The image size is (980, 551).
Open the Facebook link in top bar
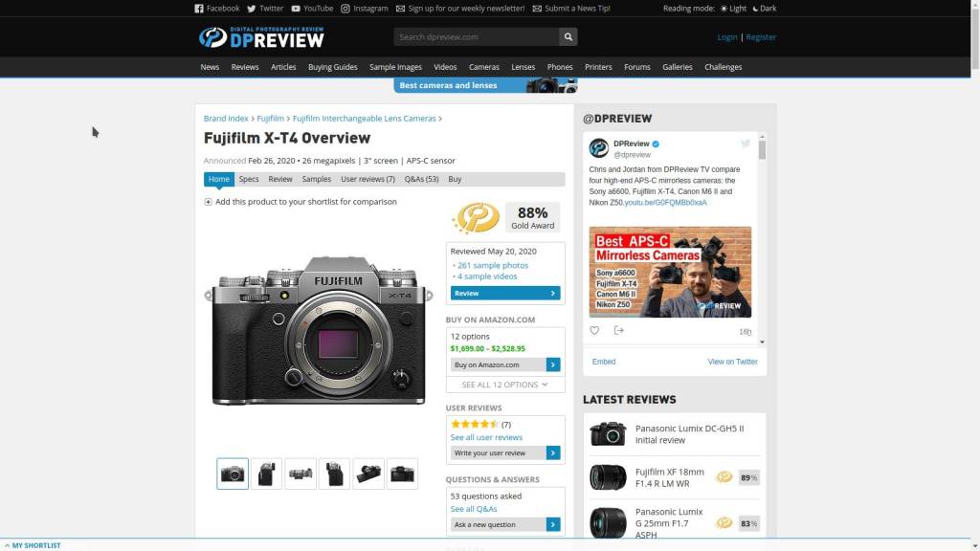pos(217,8)
